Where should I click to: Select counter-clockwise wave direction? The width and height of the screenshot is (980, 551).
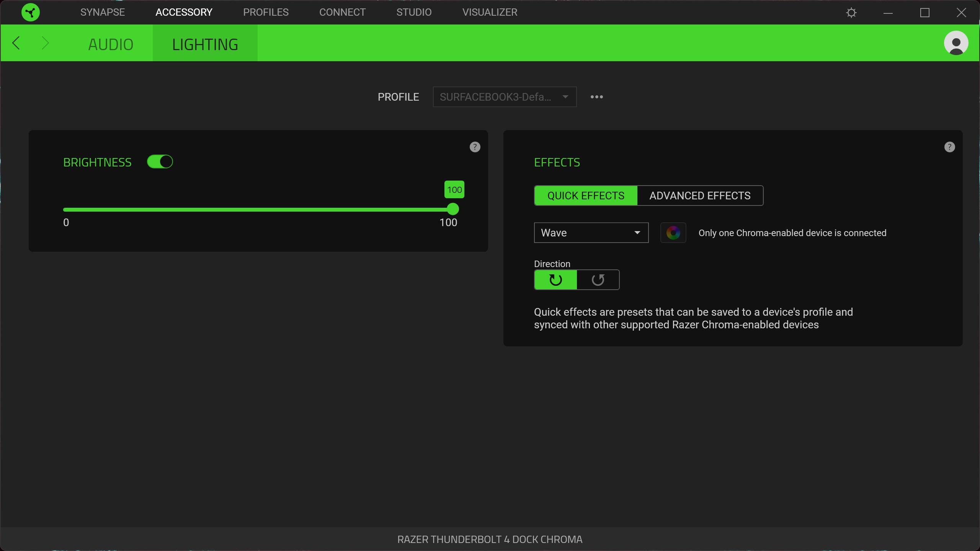point(598,280)
